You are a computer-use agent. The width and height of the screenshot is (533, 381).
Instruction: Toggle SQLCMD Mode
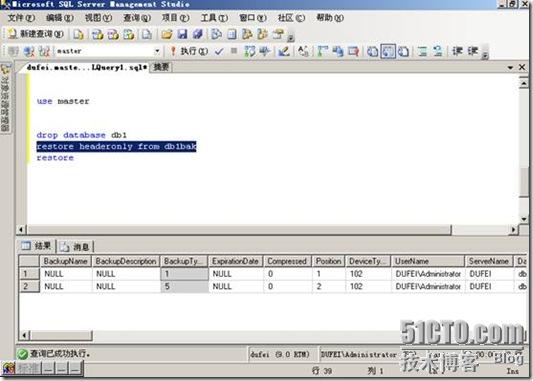click(354, 51)
